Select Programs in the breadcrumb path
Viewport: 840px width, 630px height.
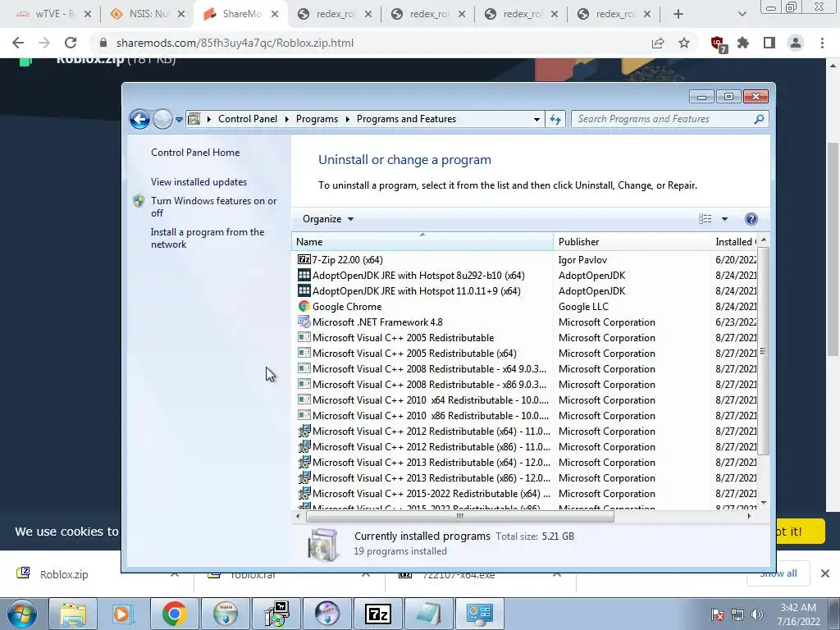[317, 119]
